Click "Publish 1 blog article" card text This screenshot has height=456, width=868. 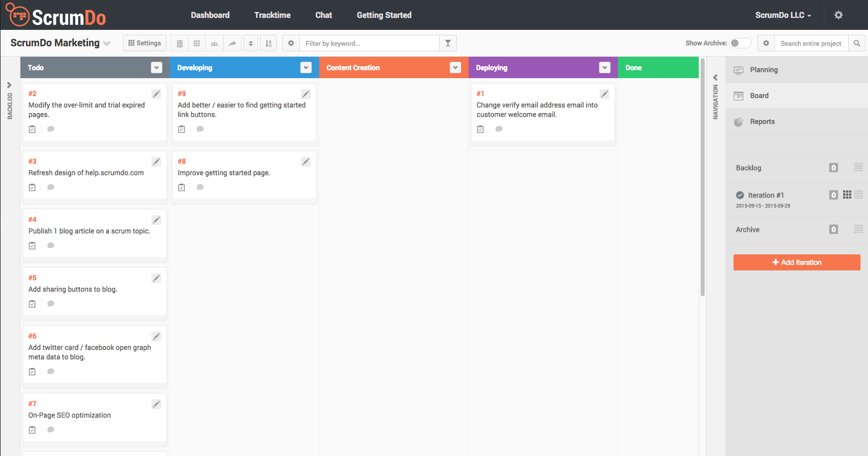click(x=89, y=231)
